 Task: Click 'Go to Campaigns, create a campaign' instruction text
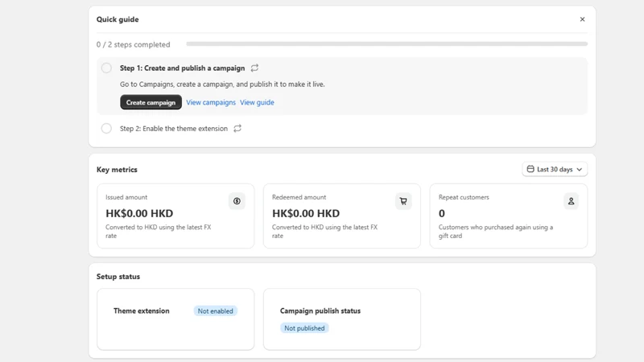(222, 84)
